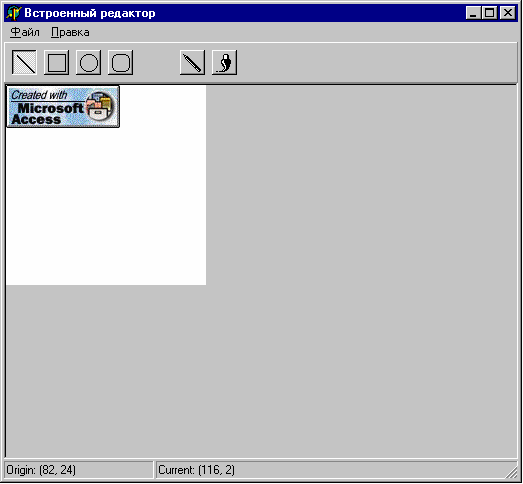Activate the Pen tool

point(192,62)
